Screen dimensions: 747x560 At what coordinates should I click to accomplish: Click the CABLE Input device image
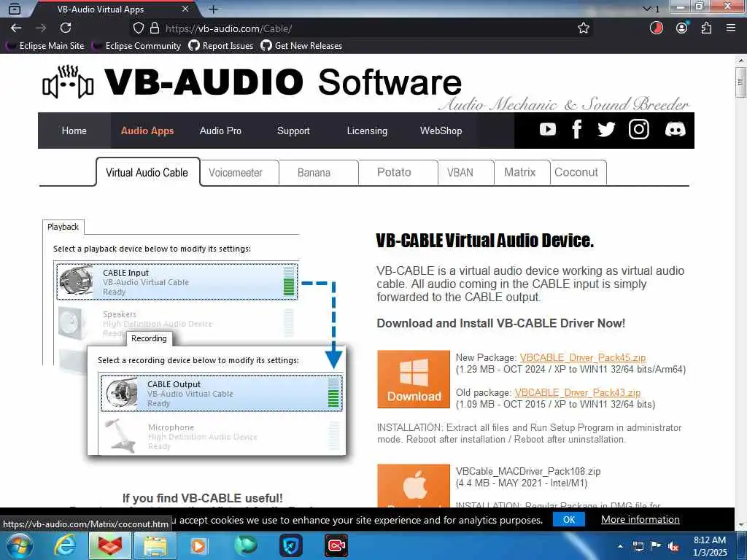76,281
